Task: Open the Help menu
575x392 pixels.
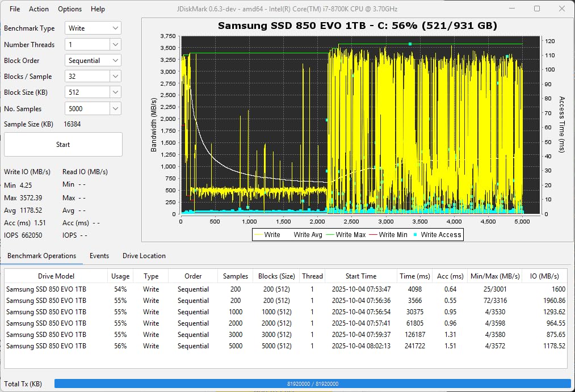Action: click(98, 9)
